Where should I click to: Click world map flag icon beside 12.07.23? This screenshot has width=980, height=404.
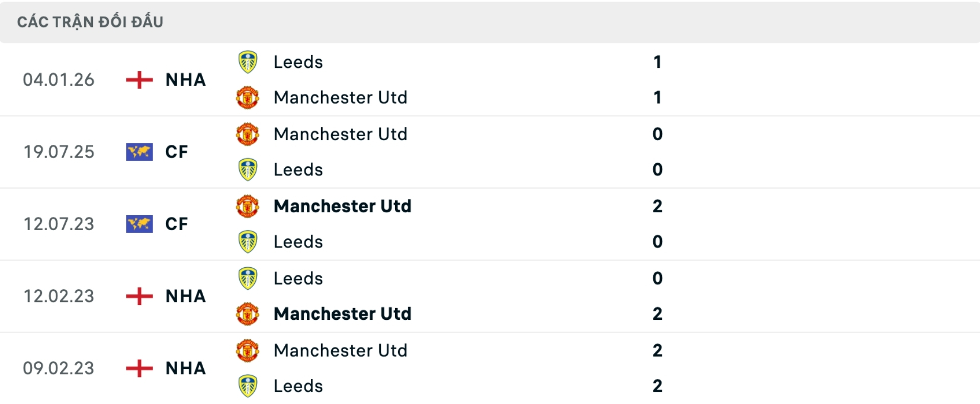(139, 224)
